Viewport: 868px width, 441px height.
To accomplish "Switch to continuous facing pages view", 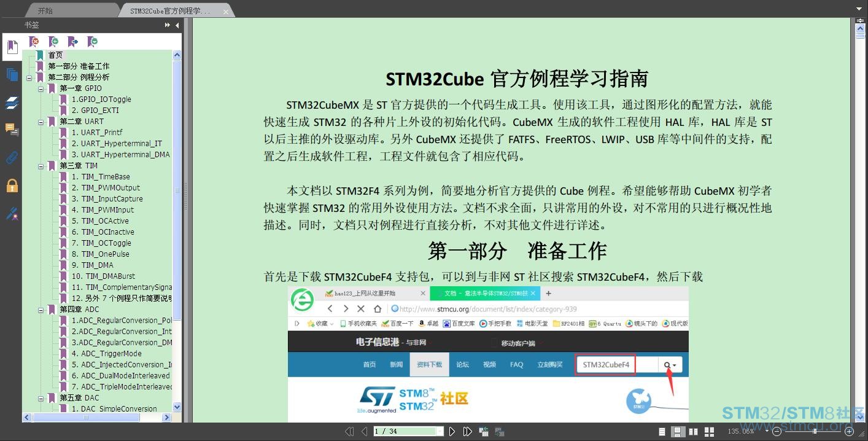I will coord(709,432).
